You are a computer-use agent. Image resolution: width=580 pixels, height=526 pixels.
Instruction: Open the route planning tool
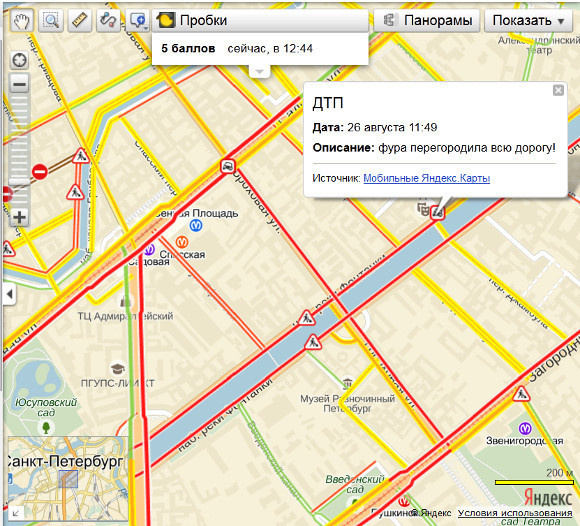point(108,21)
